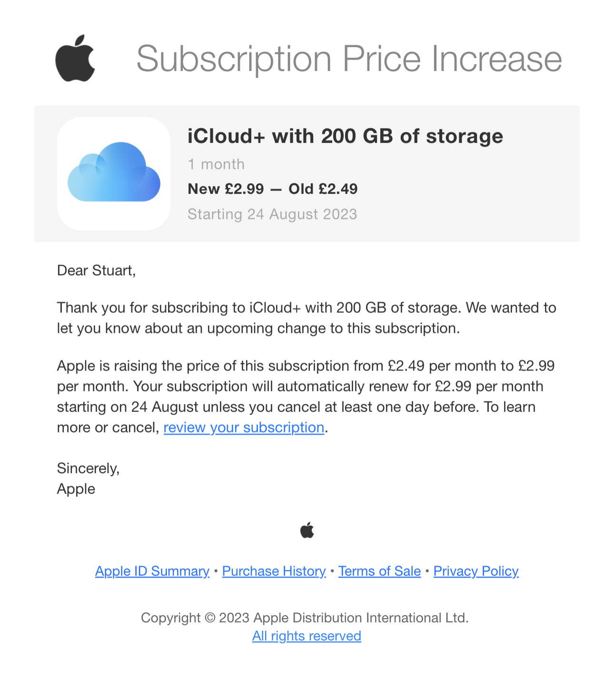Click the iCloud+ with 200 GB title
This screenshot has width=614, height=700.
coord(345,136)
